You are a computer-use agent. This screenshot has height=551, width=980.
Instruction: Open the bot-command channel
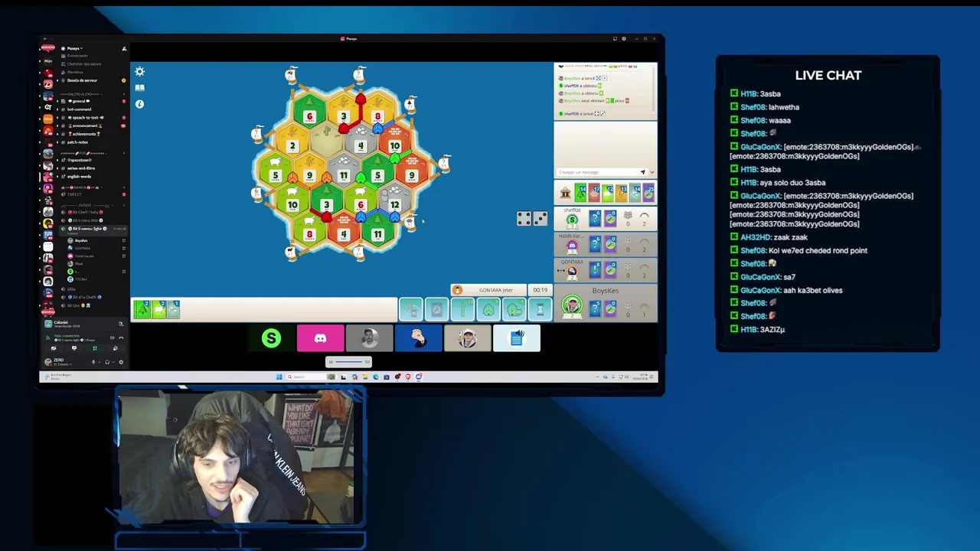[80, 109]
